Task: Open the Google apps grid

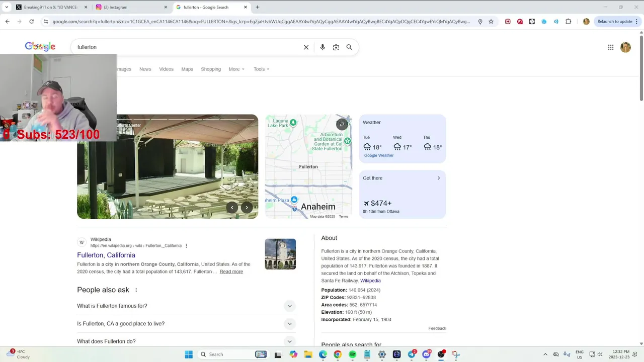Action: click(x=611, y=47)
